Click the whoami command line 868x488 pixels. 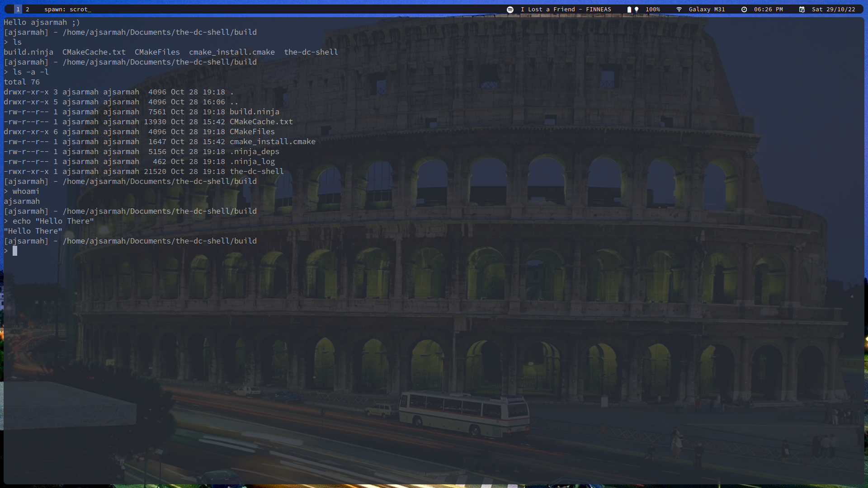22,191
